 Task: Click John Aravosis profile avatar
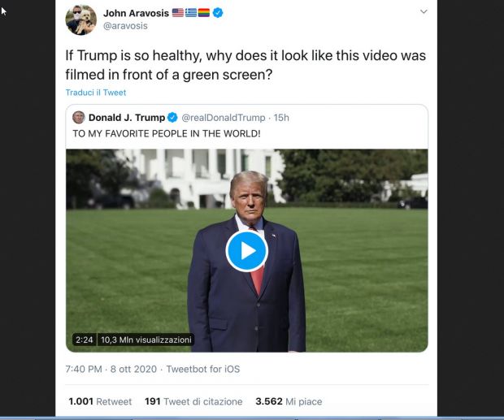[80, 19]
